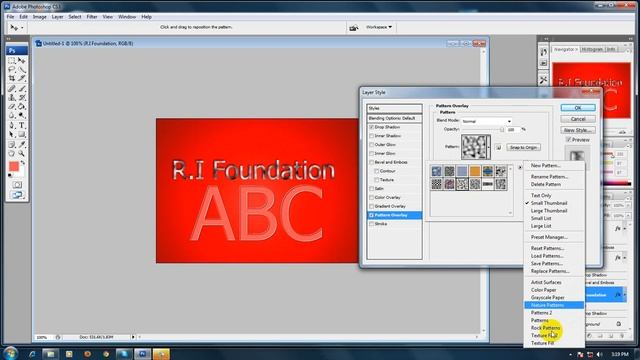Click pattern picker flyout menu arrow
Viewport: 640px width, 360px height.
pos(520,167)
